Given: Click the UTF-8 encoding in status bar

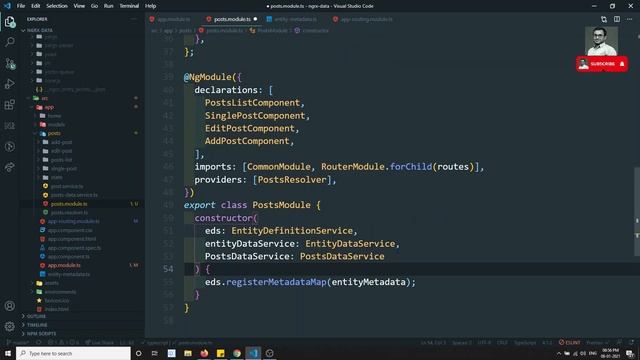Looking at the screenshot, I should point(484,342).
